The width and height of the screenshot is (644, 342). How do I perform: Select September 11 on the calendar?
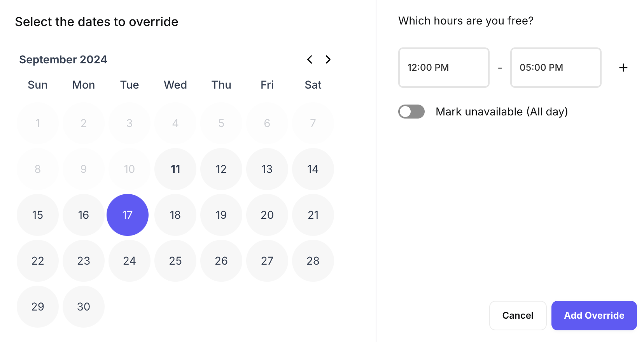tap(175, 169)
